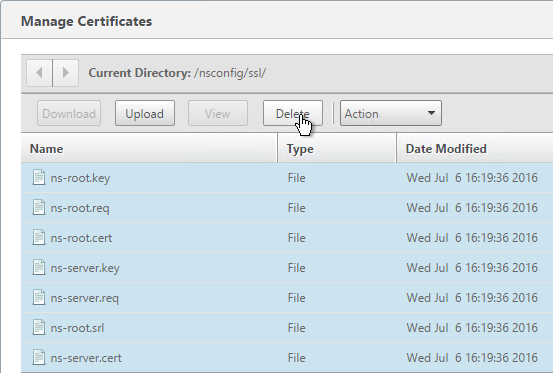Click the Action dropdown arrow

pyautogui.click(x=431, y=113)
